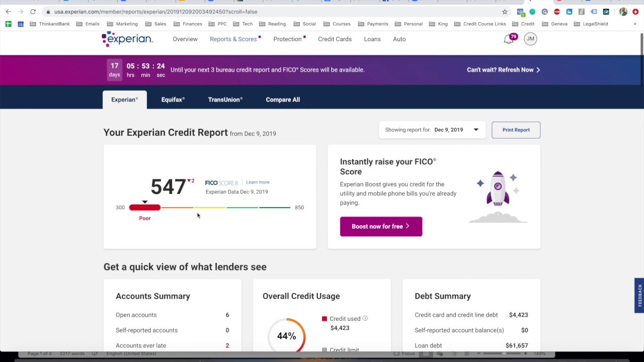Open the Overview menu

185,39
